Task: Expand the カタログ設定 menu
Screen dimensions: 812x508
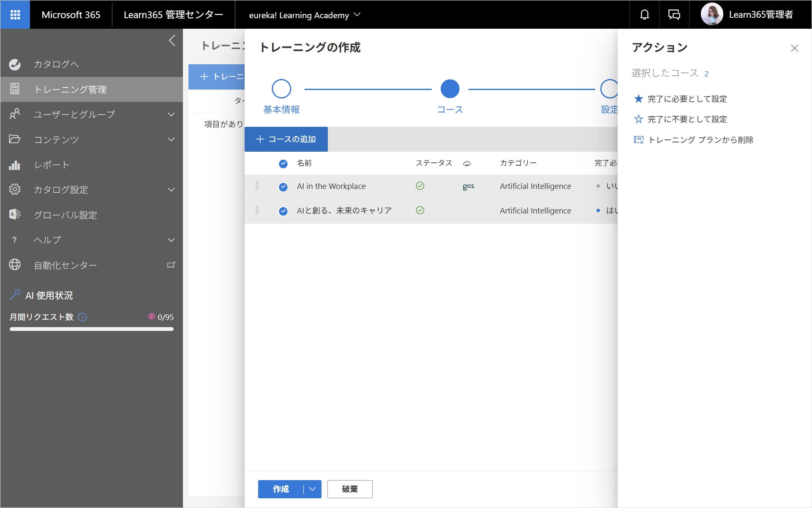Action: tap(171, 190)
